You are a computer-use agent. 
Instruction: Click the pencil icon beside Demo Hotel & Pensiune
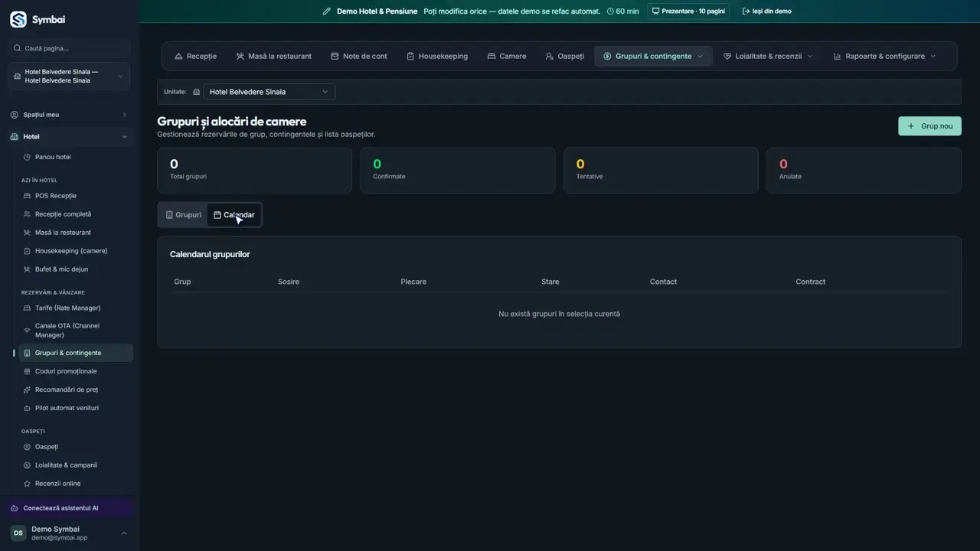[327, 11]
